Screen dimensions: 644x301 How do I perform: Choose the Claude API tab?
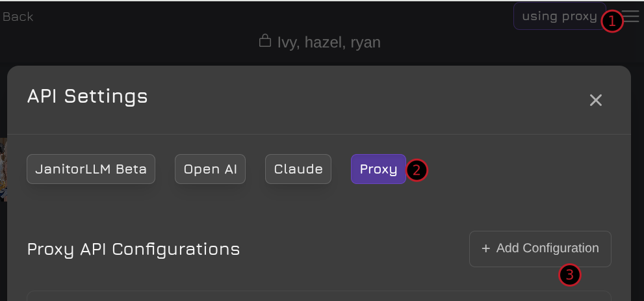[x=298, y=169]
